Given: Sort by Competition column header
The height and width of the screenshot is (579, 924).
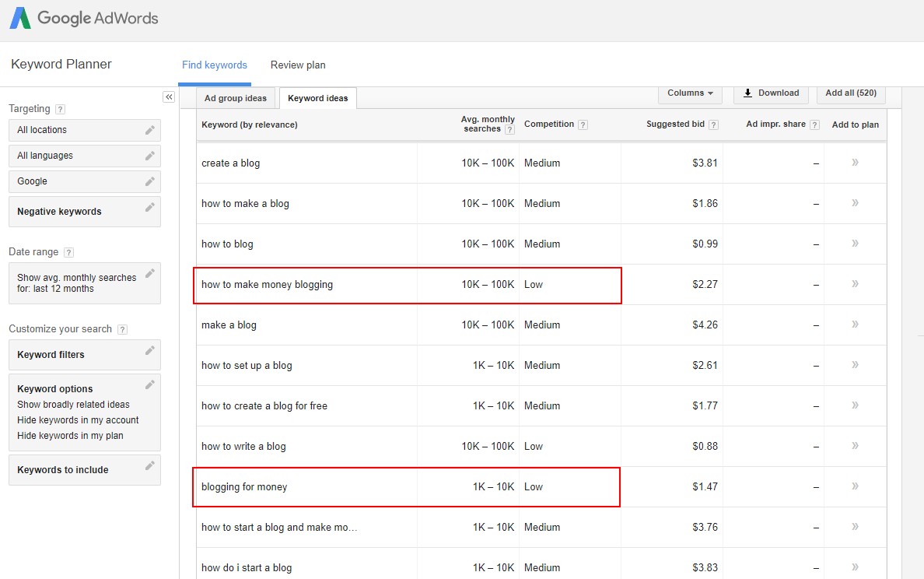Looking at the screenshot, I should coord(548,125).
